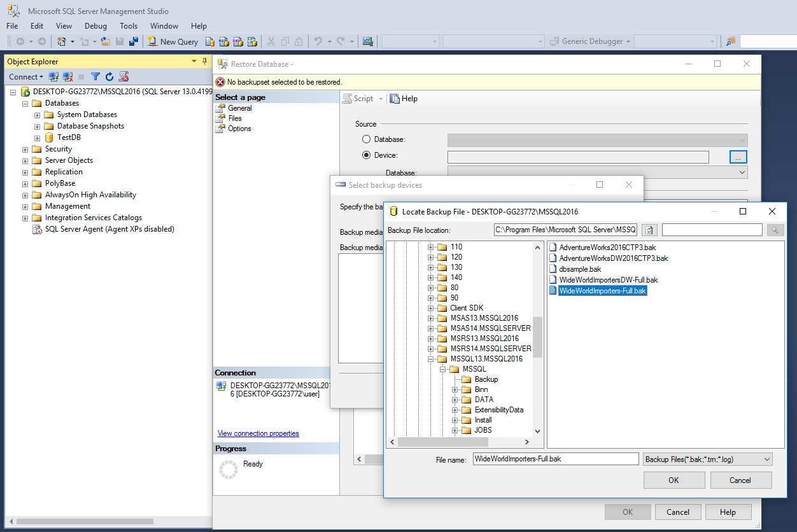Viewport: 797px width, 532px height.
Task: Expand the TestDB database node
Action: [x=37, y=138]
